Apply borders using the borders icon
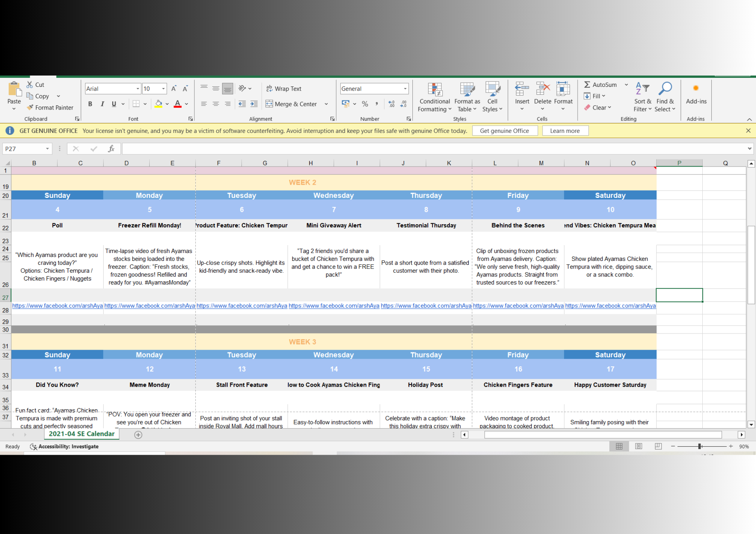 click(x=136, y=104)
